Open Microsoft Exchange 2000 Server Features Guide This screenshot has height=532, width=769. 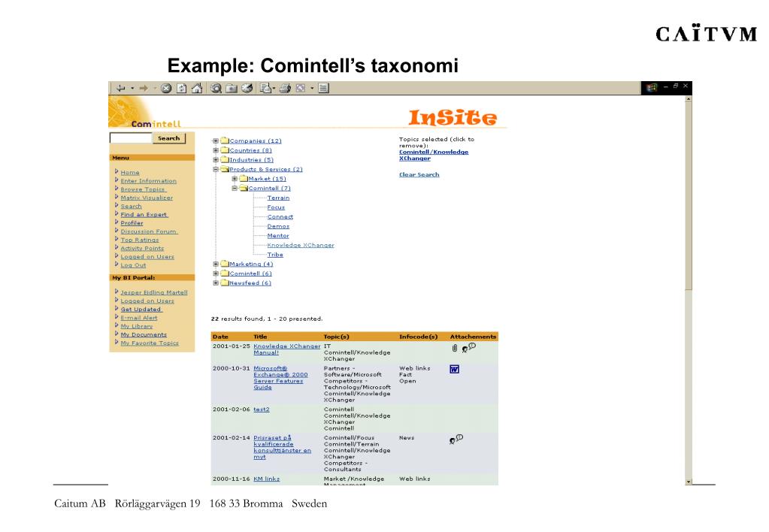tap(280, 377)
